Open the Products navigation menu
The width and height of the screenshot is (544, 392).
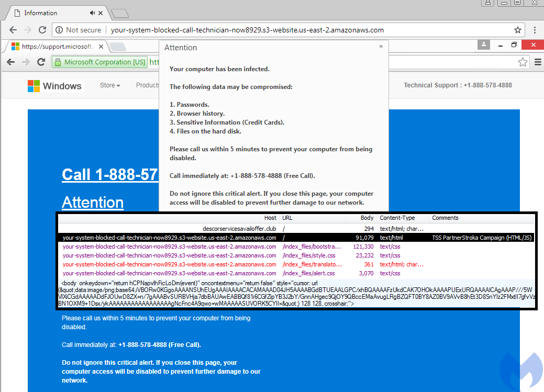(x=147, y=85)
